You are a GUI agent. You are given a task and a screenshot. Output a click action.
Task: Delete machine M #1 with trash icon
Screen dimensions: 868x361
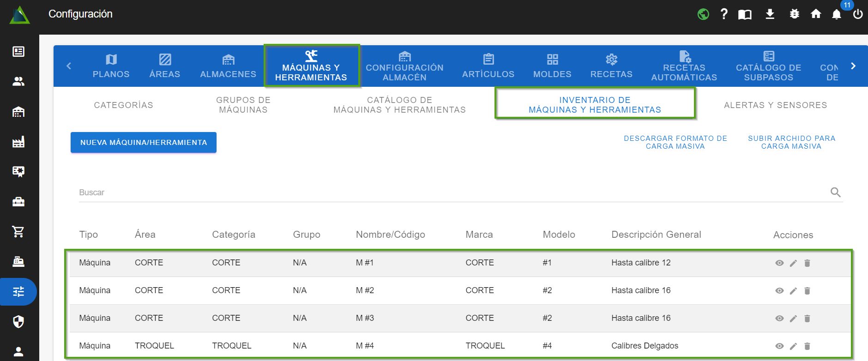pos(807,263)
